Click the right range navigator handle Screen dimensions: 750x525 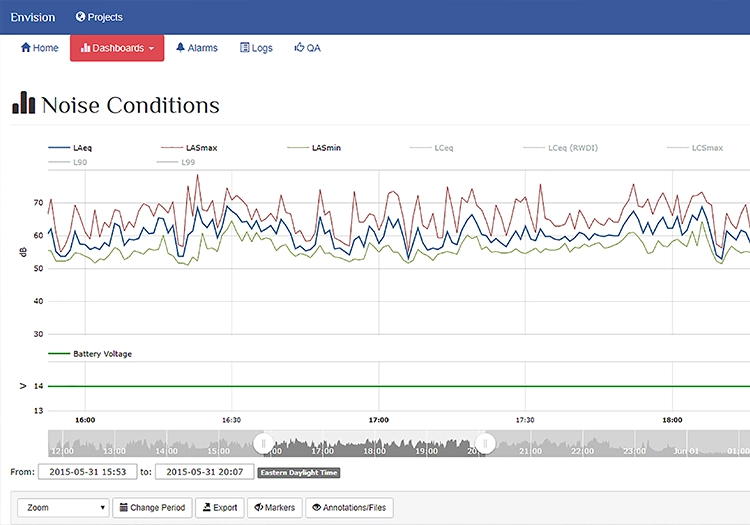coord(485,443)
